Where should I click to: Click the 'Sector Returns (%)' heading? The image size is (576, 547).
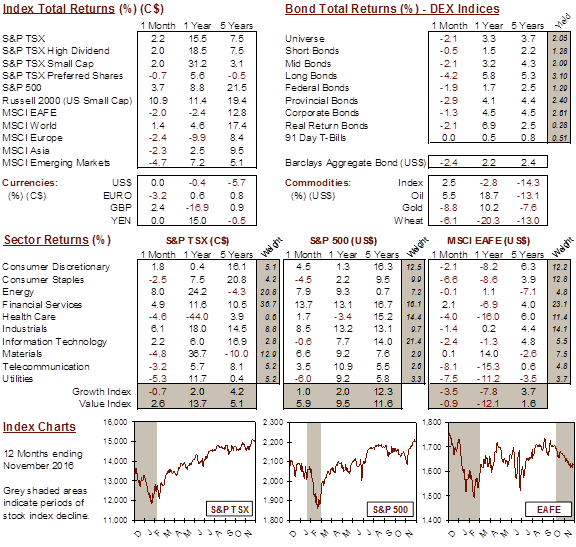[x=57, y=240]
